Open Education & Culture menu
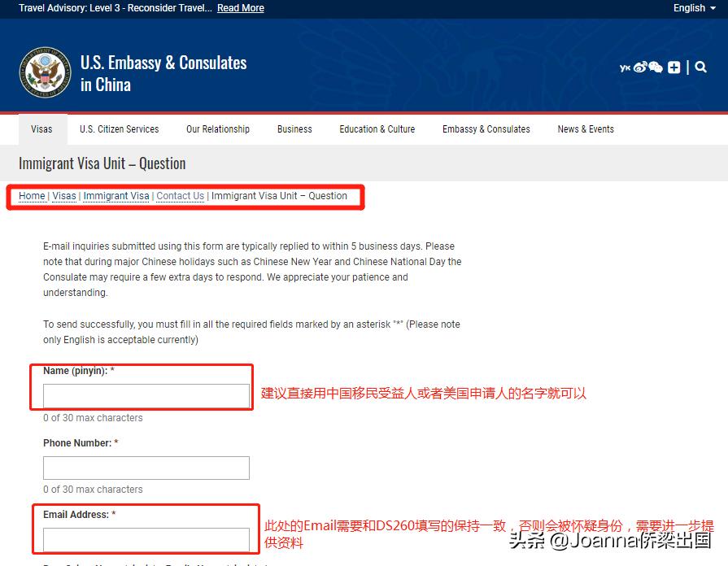The width and height of the screenshot is (728, 566). tap(377, 129)
